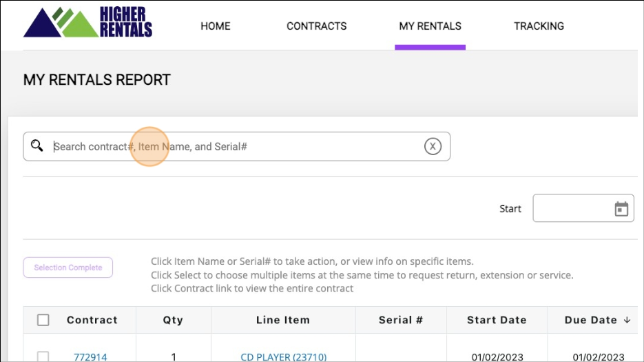The width and height of the screenshot is (644, 362).
Task: Open the HOME menu item
Action: 215,26
